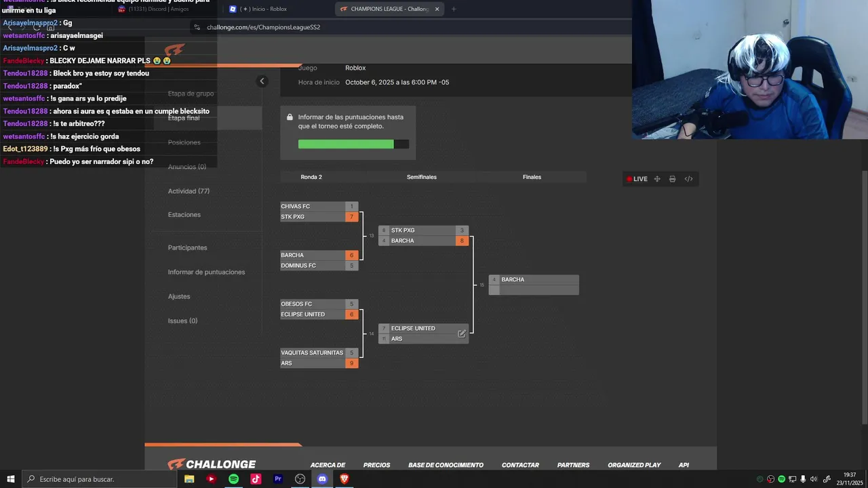This screenshot has width=868, height=488.
Task: Click STK PXG in the Ronda 2 match
Action: click(313, 217)
